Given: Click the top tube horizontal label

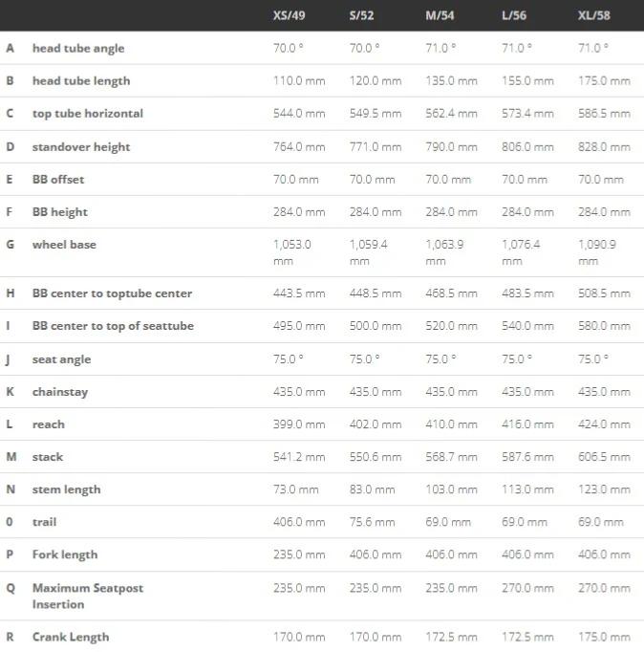Looking at the screenshot, I should 88,114.
